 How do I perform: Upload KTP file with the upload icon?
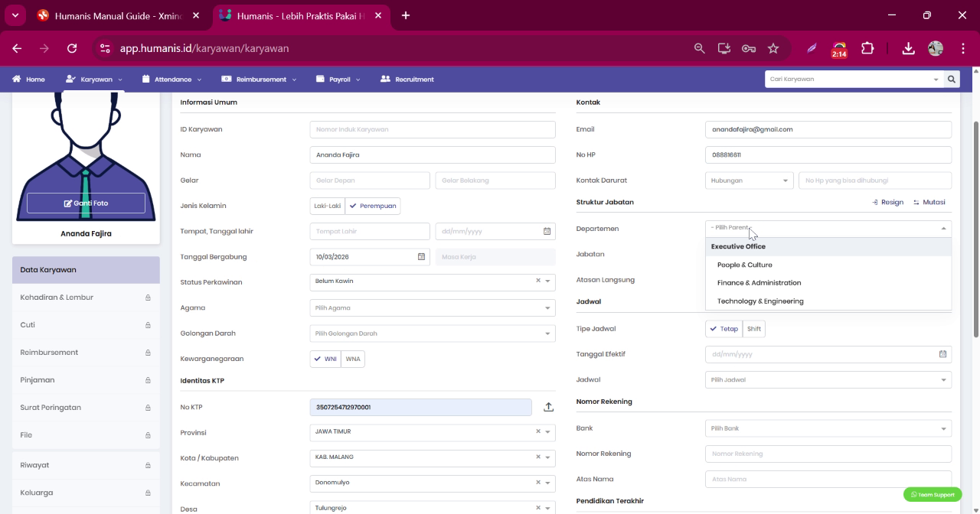coord(548,407)
